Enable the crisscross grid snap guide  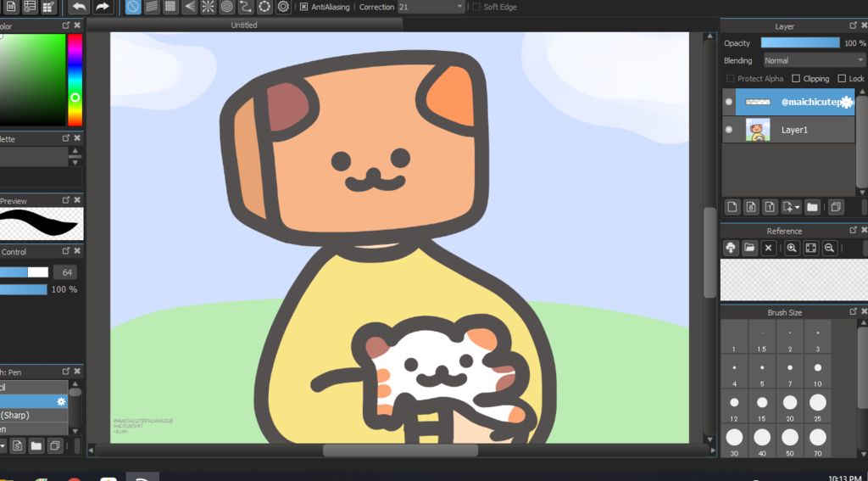170,7
